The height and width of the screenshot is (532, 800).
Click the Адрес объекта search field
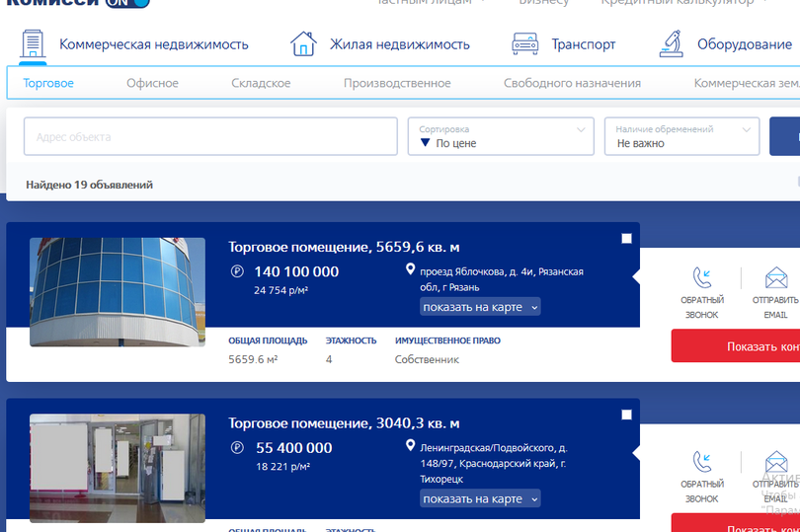click(x=210, y=137)
